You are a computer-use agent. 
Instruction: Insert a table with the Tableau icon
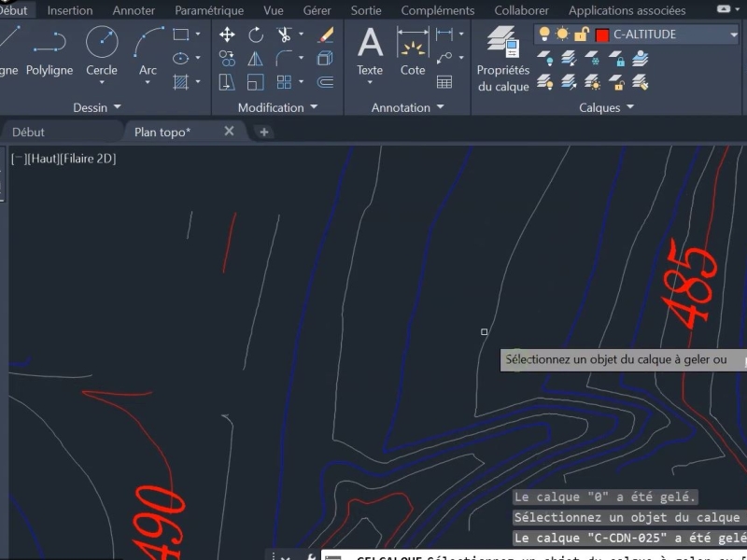click(444, 82)
